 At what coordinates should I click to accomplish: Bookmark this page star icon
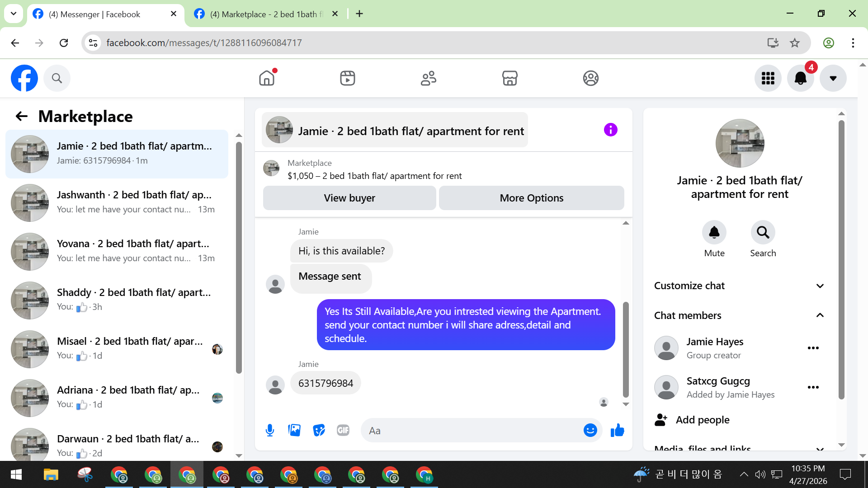click(x=795, y=43)
